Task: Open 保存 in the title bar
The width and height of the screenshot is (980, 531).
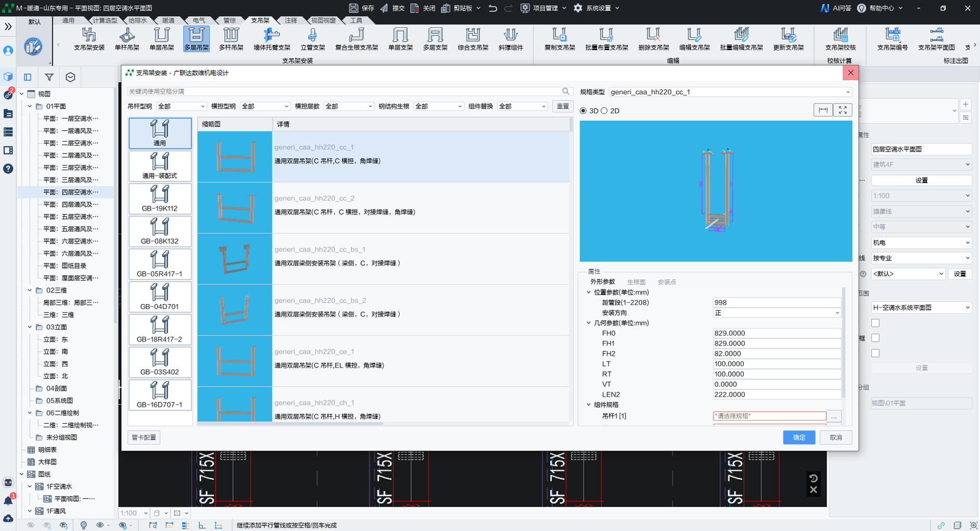Action: pos(361,8)
